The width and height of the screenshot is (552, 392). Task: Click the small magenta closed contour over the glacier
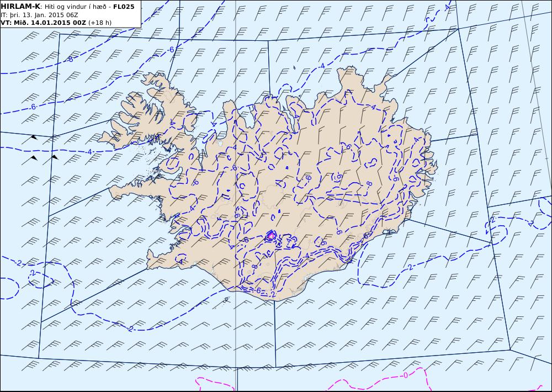pos(270,236)
